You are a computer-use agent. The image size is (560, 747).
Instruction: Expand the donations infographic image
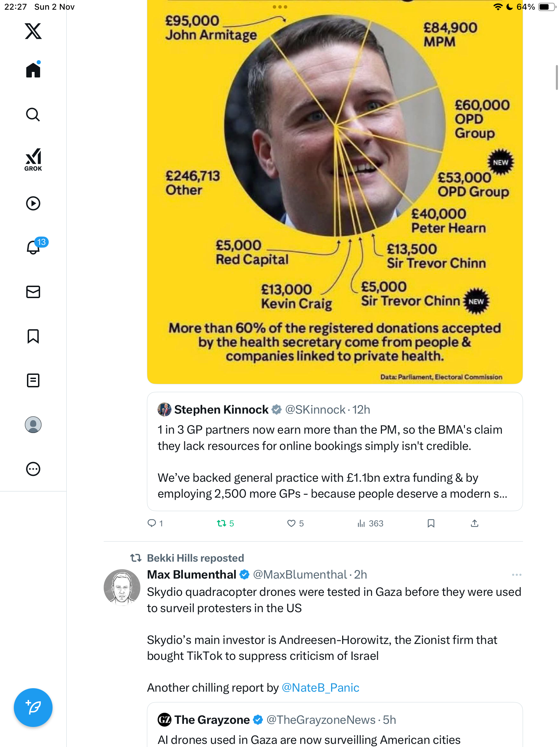pos(335,190)
